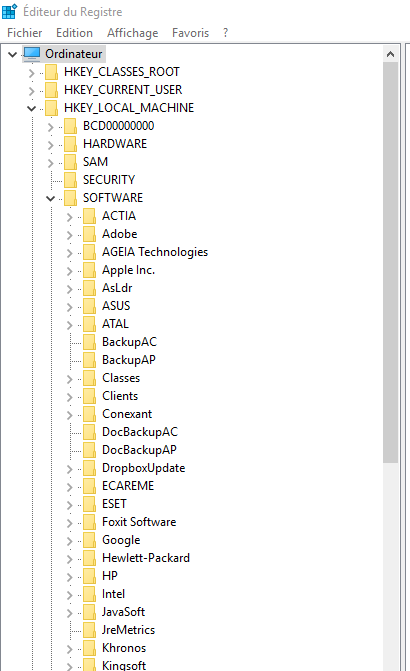Click the ECAREME folder icon
Viewport: 410px width, 671px height.
coord(89,486)
